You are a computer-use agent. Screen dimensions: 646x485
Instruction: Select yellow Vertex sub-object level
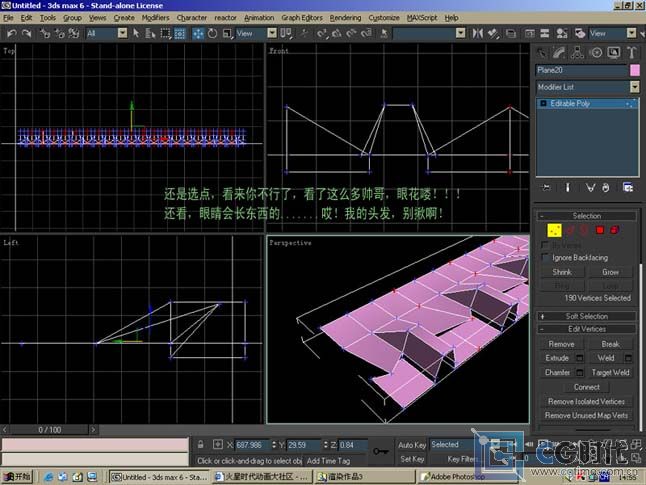click(554, 230)
